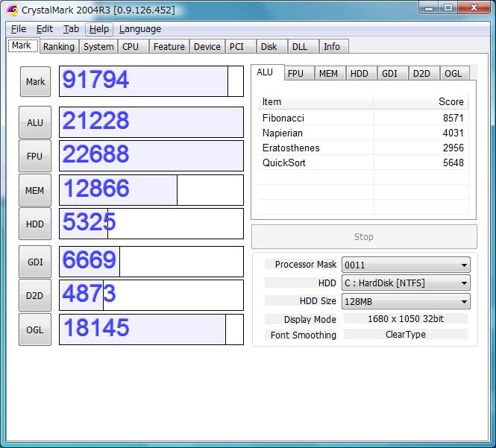
Task: Switch to the Disk tab
Action: click(271, 47)
